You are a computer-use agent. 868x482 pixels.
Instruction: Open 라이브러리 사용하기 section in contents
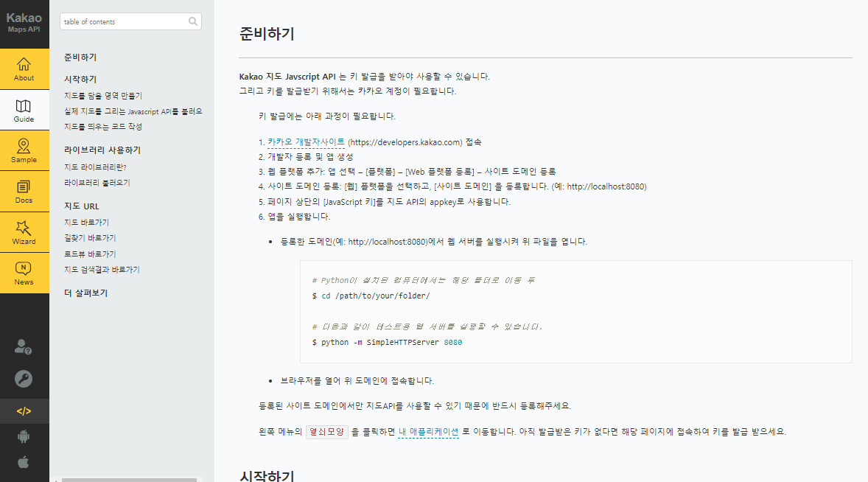[x=102, y=150]
